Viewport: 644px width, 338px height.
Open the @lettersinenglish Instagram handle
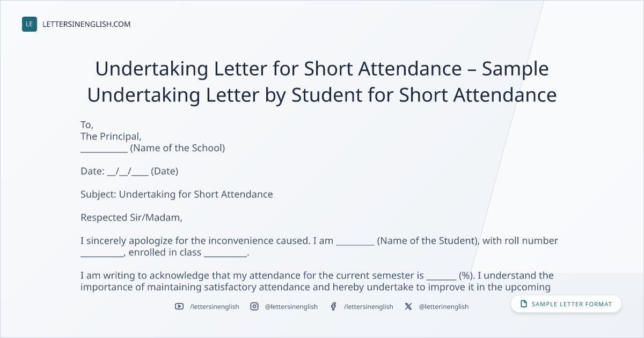click(291, 306)
